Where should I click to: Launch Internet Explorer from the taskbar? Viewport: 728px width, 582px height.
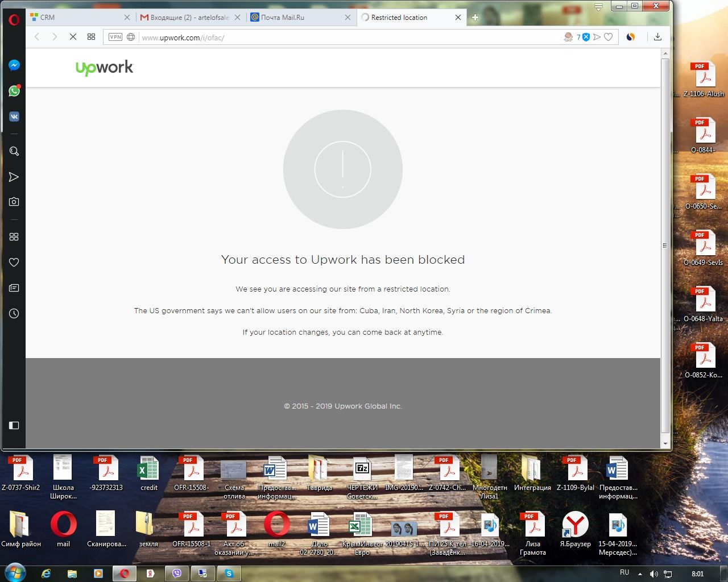tap(46, 573)
